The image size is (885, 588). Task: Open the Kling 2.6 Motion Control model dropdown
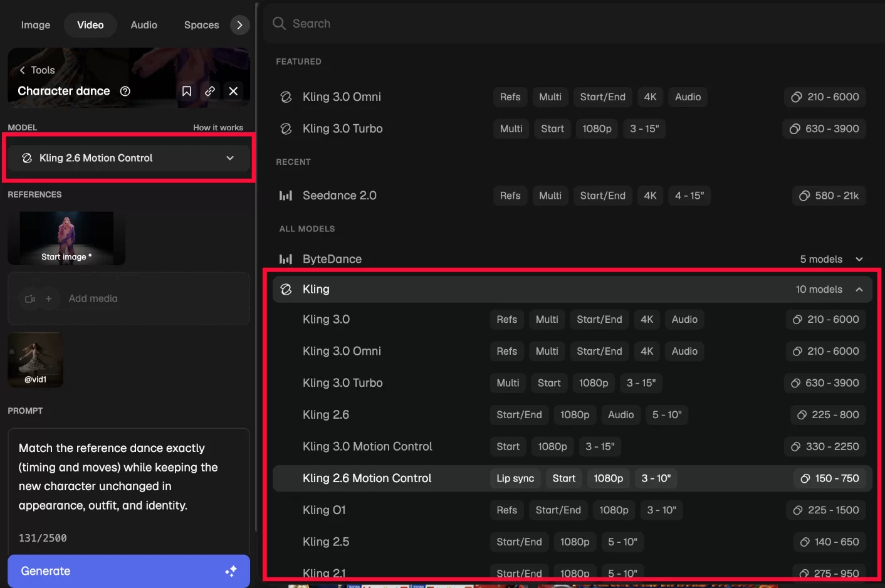pos(128,158)
